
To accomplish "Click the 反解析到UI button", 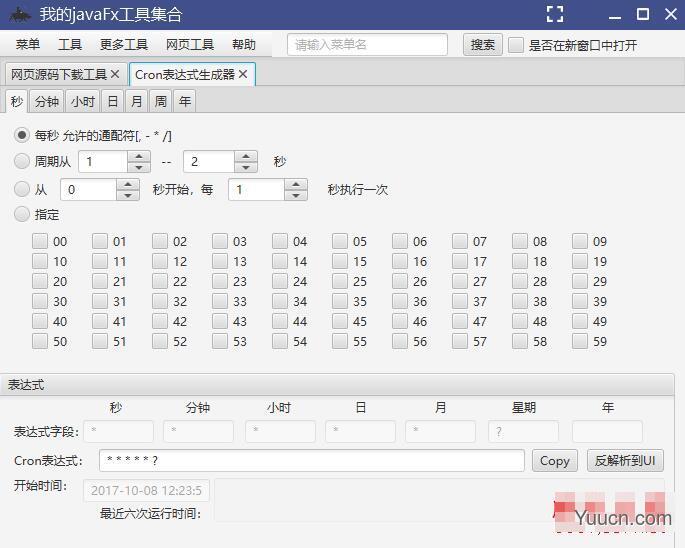I will pyautogui.click(x=625, y=461).
